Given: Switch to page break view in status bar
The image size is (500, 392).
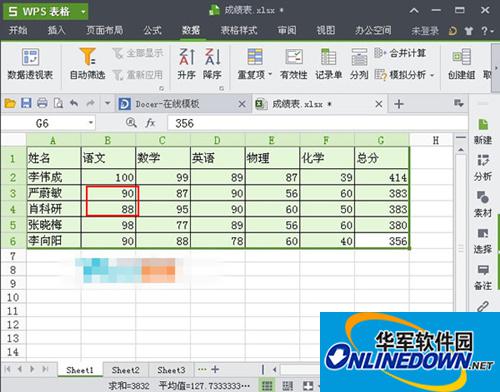Looking at the screenshot, I should coord(288,386).
